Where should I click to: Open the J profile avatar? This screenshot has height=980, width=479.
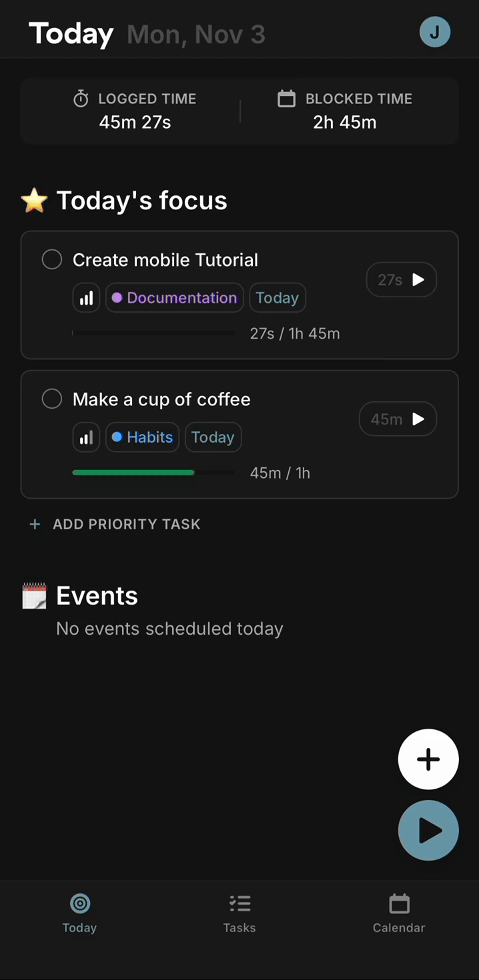click(x=434, y=32)
